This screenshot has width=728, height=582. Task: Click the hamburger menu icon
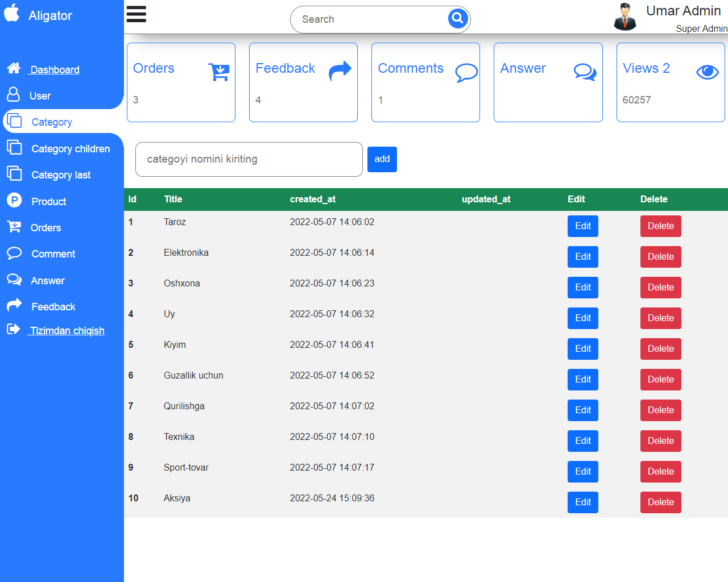point(136,14)
